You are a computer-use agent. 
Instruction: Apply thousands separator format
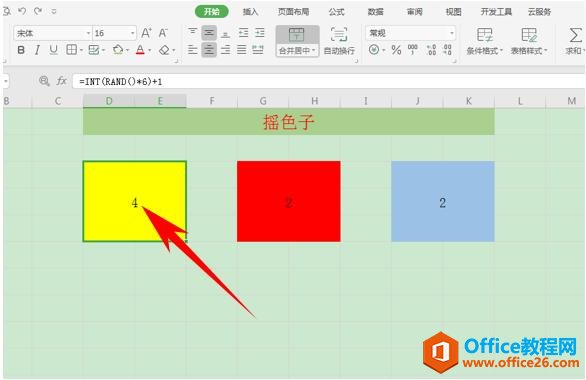tap(413, 49)
